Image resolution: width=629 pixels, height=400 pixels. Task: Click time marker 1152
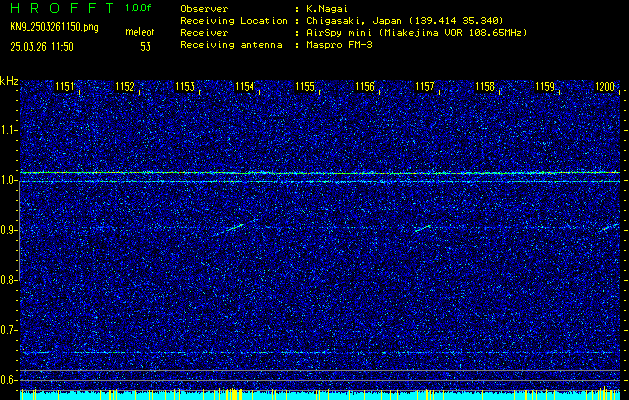point(125,87)
